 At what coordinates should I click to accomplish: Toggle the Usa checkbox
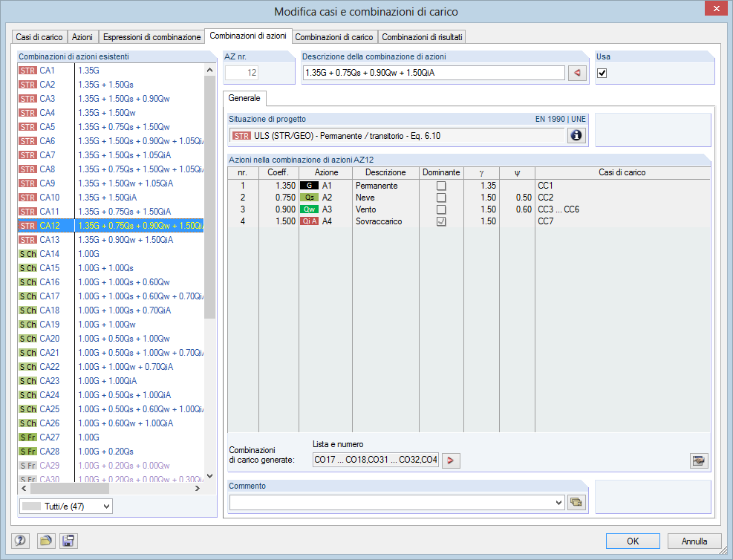click(x=602, y=73)
